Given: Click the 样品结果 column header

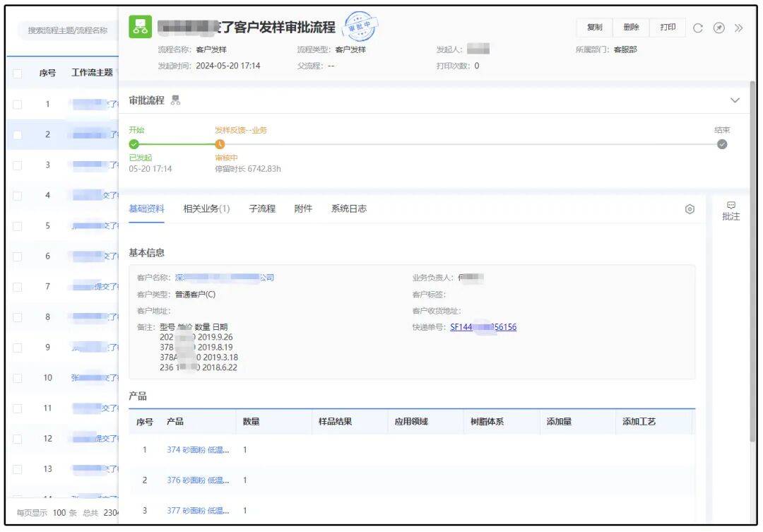Looking at the screenshot, I should pos(335,422).
